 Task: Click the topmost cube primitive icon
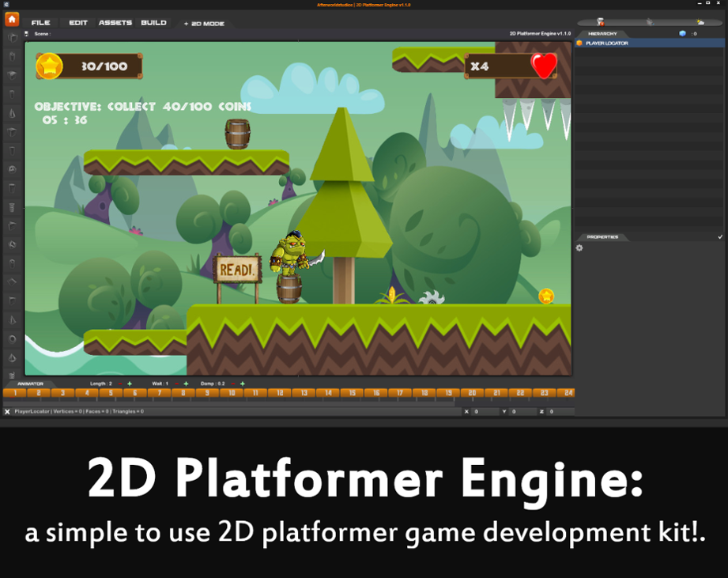(13, 38)
